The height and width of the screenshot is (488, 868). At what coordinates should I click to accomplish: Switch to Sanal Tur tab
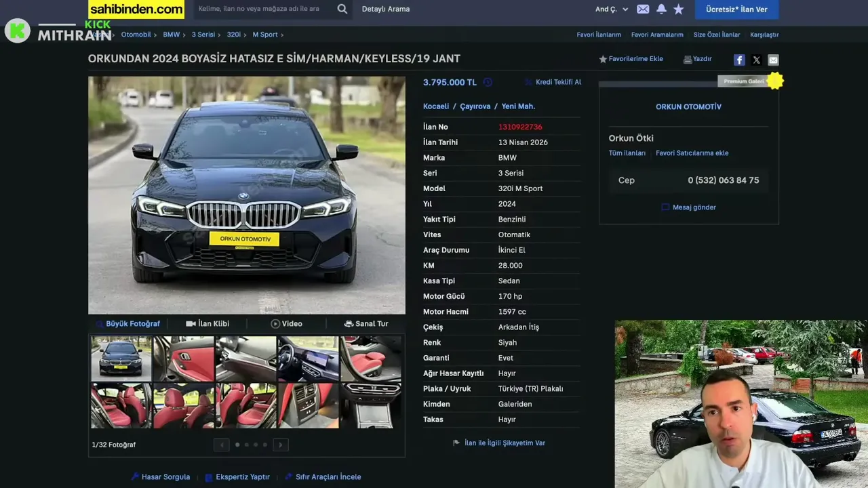point(366,324)
